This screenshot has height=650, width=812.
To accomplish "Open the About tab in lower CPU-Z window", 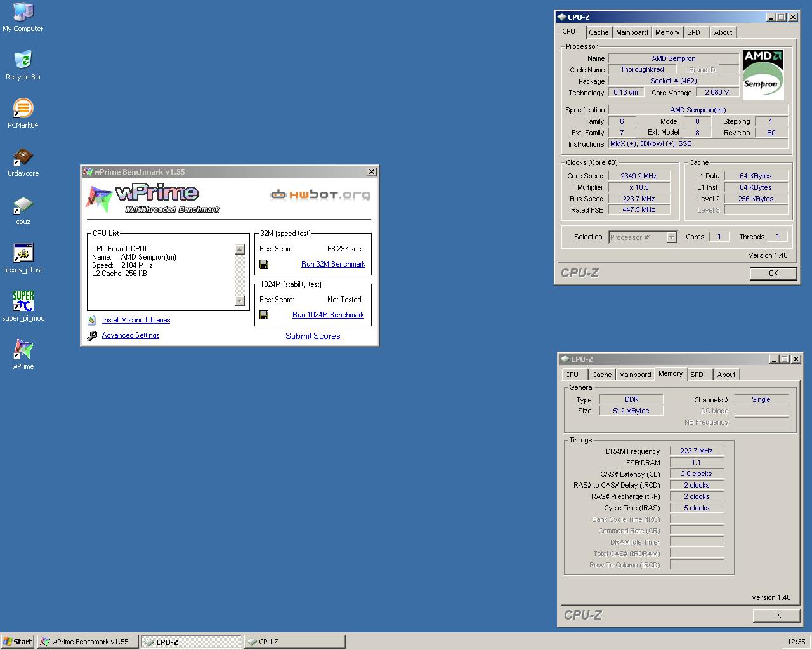I will pos(726,375).
